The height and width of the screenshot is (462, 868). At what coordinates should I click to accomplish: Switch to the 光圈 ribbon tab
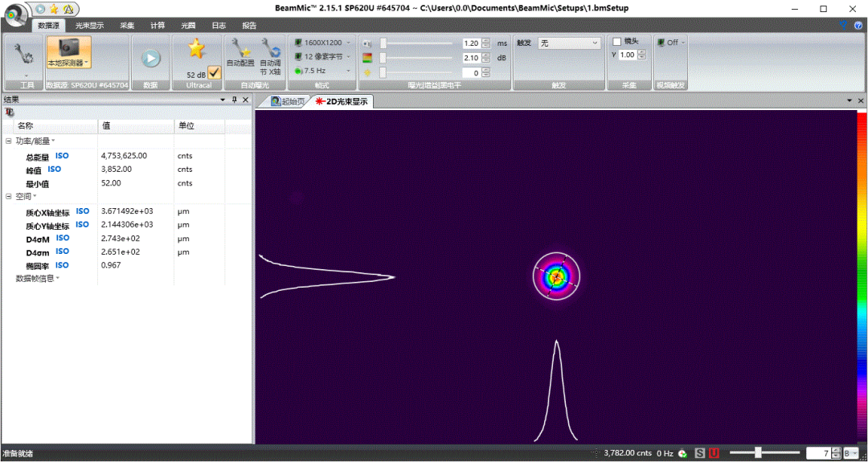click(188, 26)
